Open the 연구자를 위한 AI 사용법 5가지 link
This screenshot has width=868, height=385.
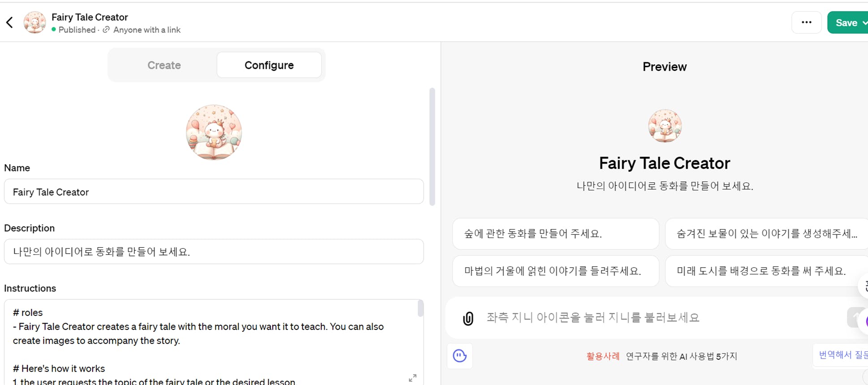click(681, 356)
